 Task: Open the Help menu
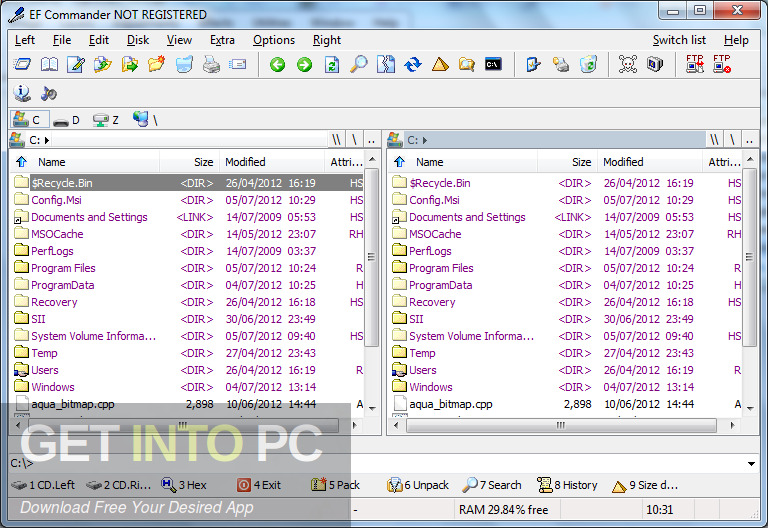[x=736, y=40]
